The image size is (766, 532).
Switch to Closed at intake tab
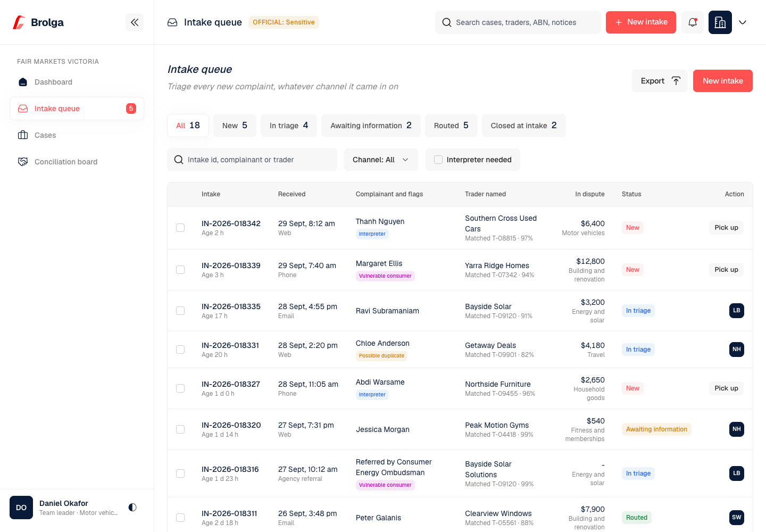click(523, 126)
